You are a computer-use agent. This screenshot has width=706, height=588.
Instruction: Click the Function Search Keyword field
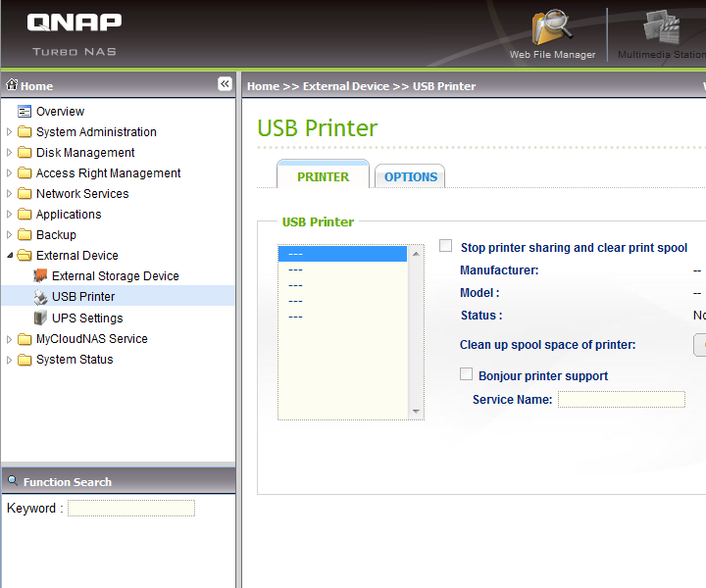[131, 508]
